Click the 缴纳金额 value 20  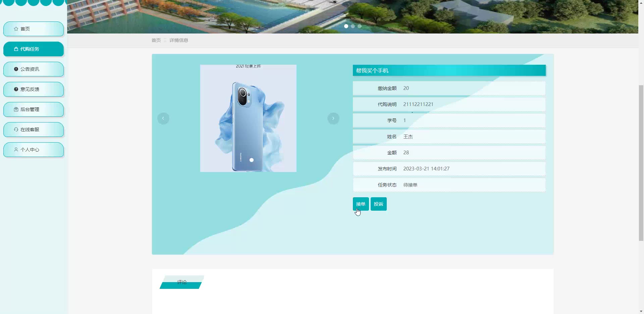point(406,88)
